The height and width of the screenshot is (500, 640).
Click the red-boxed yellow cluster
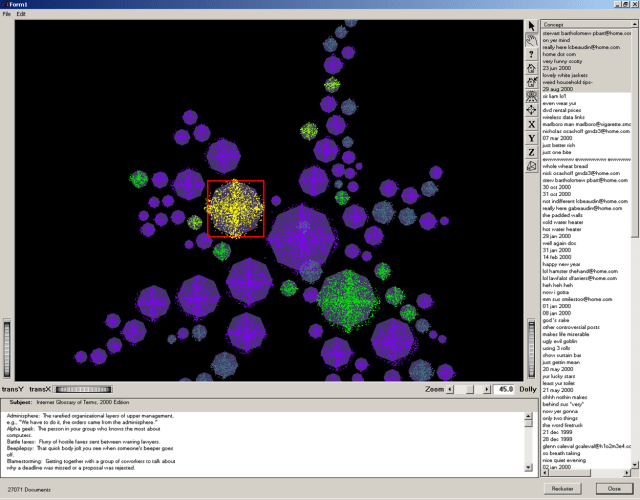(236, 208)
